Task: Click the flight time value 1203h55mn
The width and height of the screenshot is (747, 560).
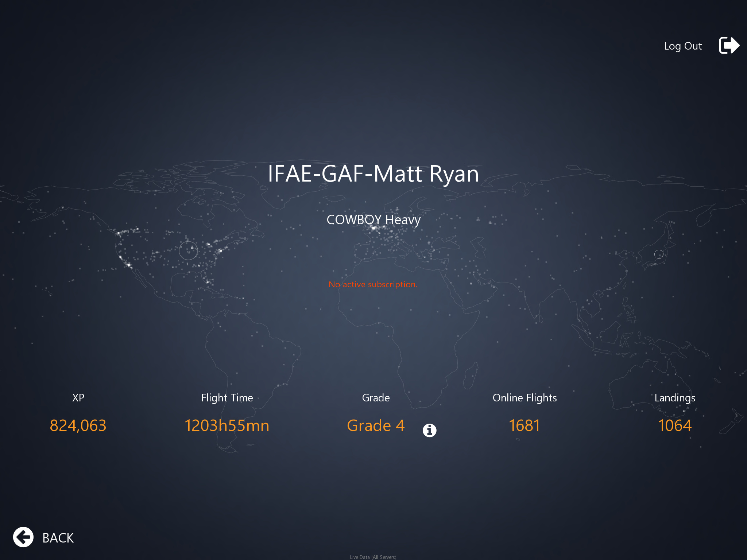Action: click(x=227, y=425)
